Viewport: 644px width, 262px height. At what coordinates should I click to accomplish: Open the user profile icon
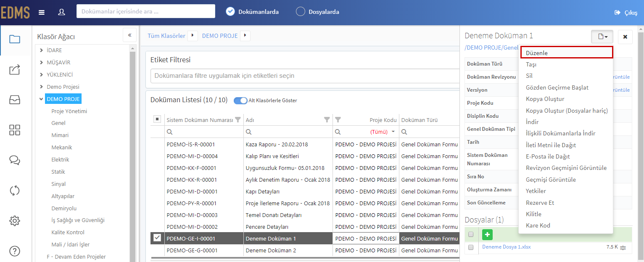tap(61, 12)
